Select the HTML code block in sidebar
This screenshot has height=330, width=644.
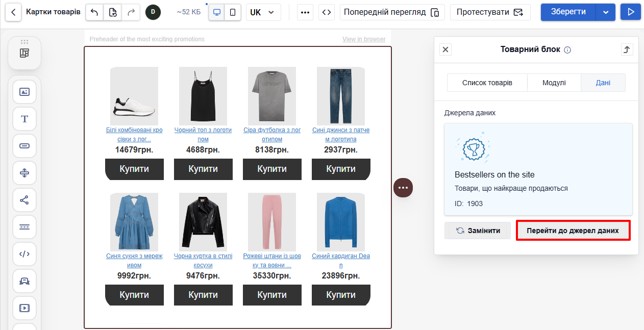point(24,254)
